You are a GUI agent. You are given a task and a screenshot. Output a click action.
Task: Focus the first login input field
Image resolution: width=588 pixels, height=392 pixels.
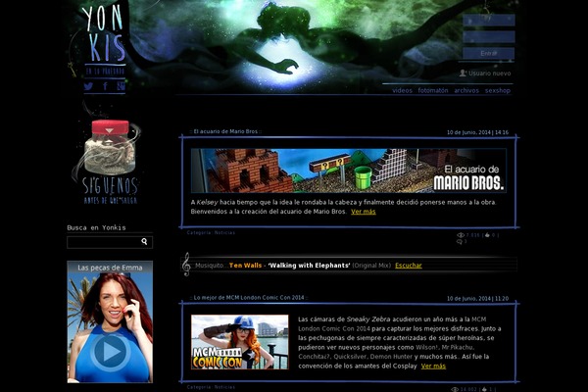point(489,21)
